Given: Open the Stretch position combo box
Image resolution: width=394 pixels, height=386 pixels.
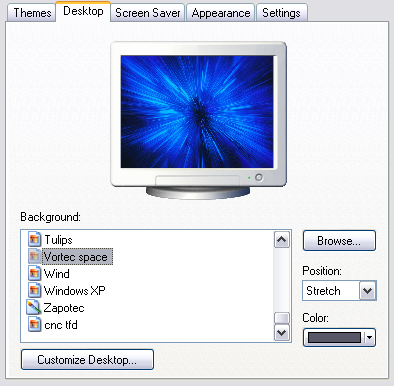Looking at the screenshot, I should click(x=339, y=291).
